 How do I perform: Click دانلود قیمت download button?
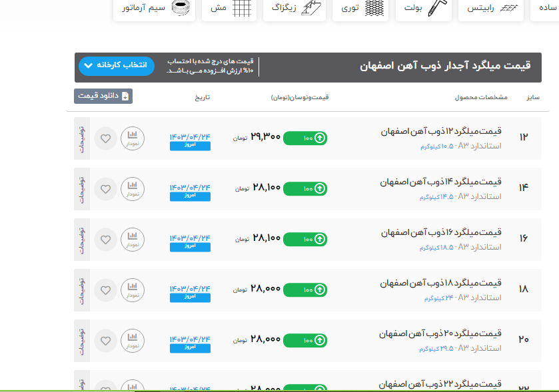point(103,96)
